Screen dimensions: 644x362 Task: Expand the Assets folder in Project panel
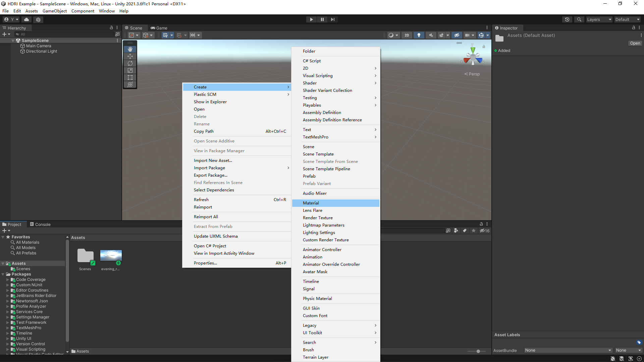(4, 263)
